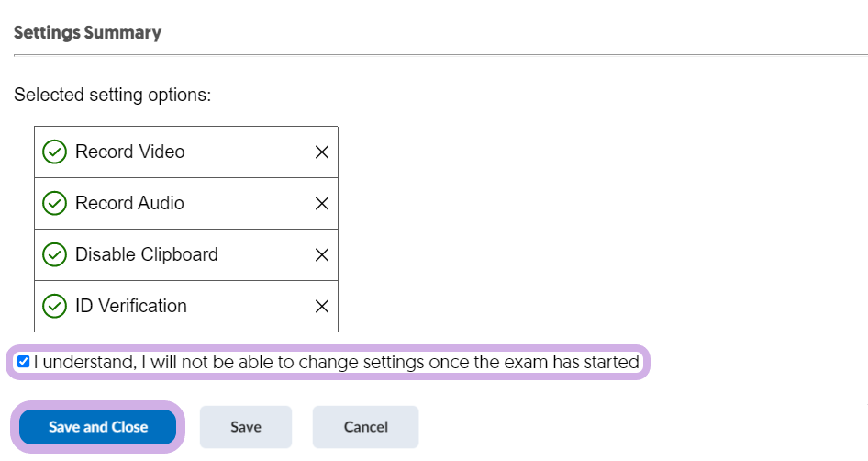Click the Save and Close button
The width and height of the screenshot is (868, 461).
[98, 427]
